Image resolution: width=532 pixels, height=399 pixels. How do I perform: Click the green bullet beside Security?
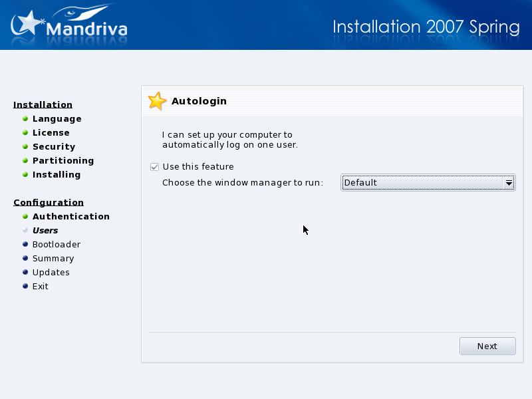[25, 146]
